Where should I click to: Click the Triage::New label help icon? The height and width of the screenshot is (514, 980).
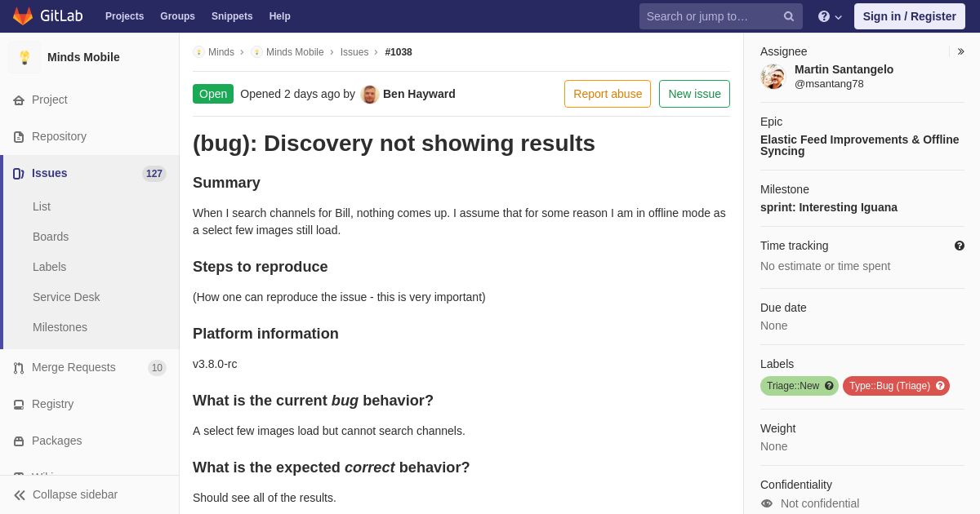tap(829, 386)
